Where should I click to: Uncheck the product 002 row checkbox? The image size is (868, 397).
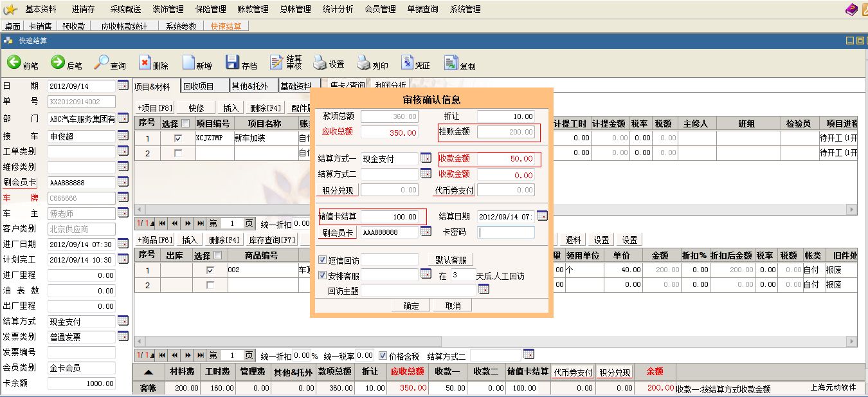[210, 270]
